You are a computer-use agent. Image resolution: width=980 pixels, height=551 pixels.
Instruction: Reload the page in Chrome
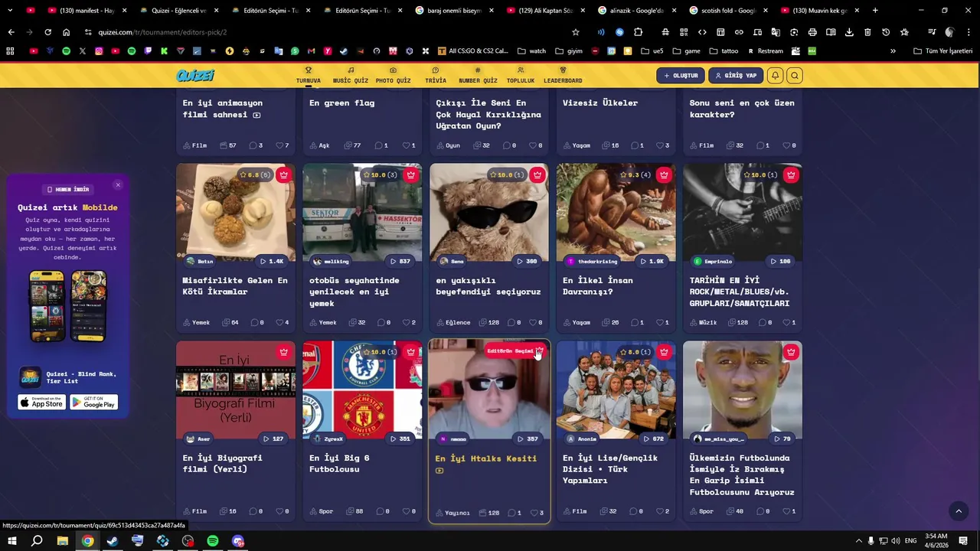pos(47,32)
